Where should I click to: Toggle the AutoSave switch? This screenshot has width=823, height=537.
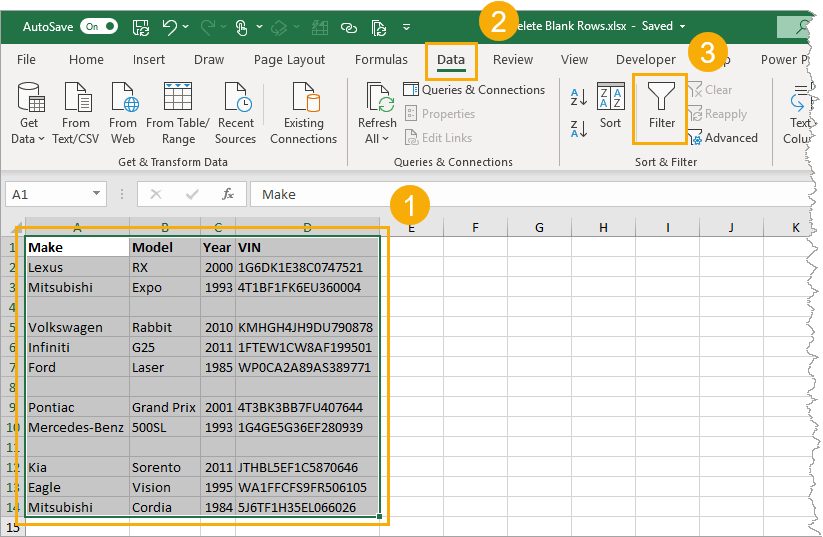click(99, 26)
